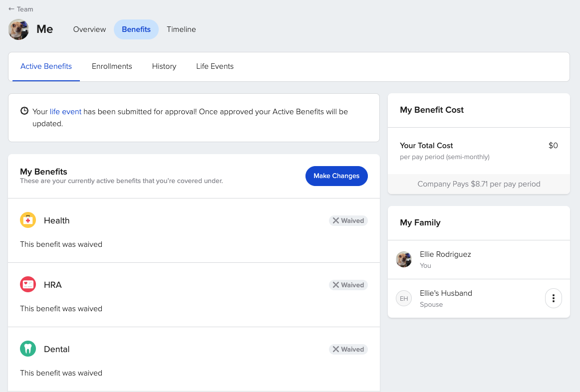This screenshot has height=392, width=580.
Task: Click the Health first-aid kit icon
Action: [28, 220]
